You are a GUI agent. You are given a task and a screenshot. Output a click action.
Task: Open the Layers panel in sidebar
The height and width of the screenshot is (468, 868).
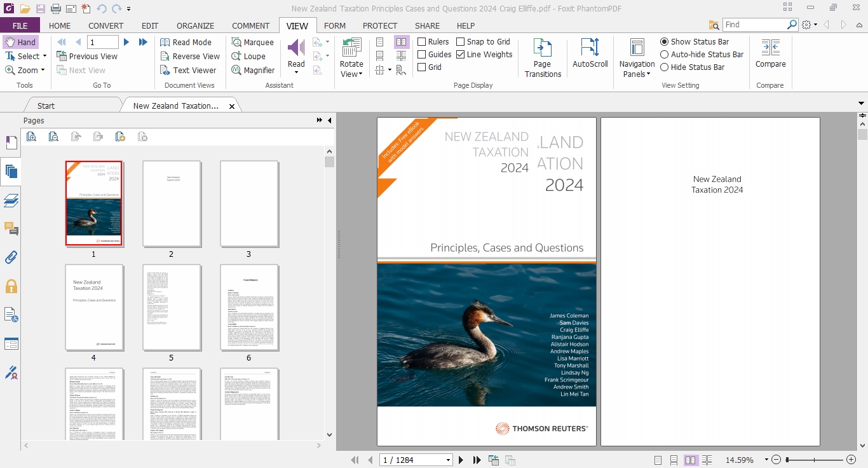(x=11, y=200)
